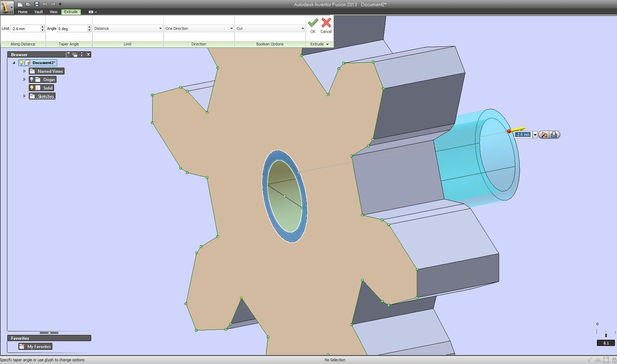Click the Save icon in Quick Access toolbar
This screenshot has width=617, height=364.
36,4
